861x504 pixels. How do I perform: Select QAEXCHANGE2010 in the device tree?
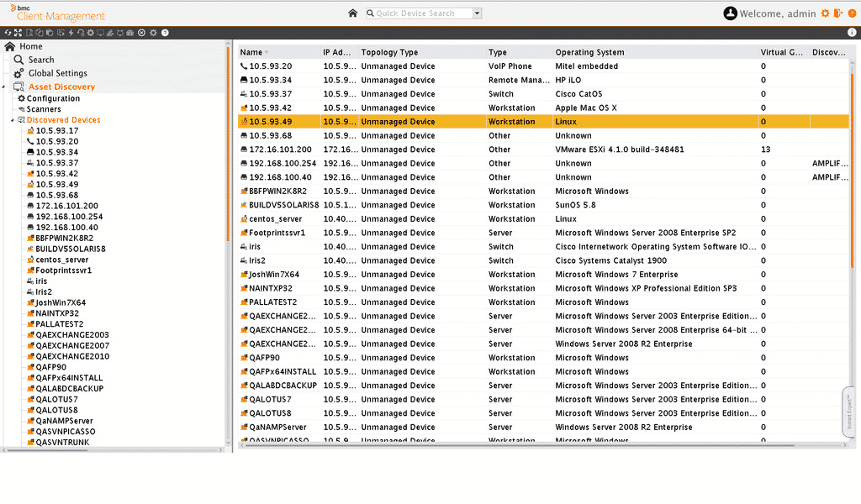point(72,356)
